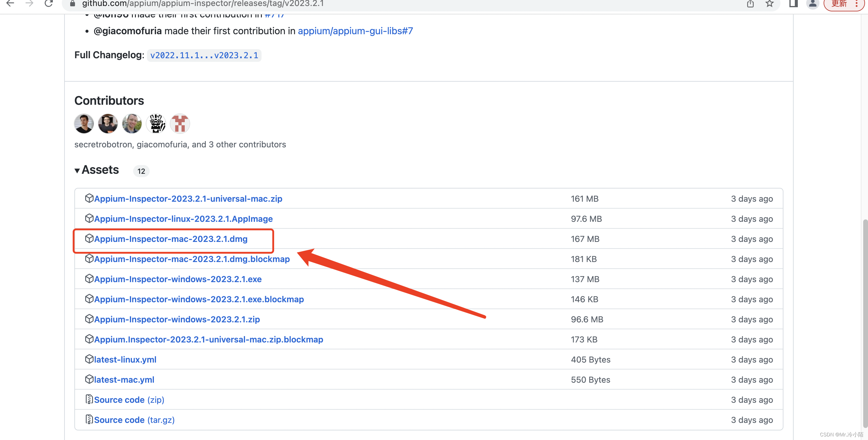Bookmark the page with the star icon
The width and height of the screenshot is (868, 440).
pyautogui.click(x=769, y=4)
